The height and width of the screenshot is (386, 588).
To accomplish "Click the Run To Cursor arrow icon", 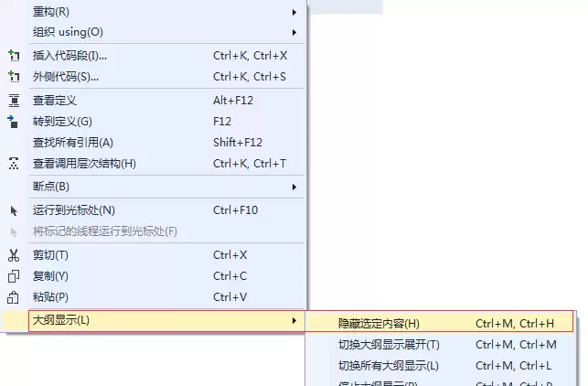I will tap(14, 210).
